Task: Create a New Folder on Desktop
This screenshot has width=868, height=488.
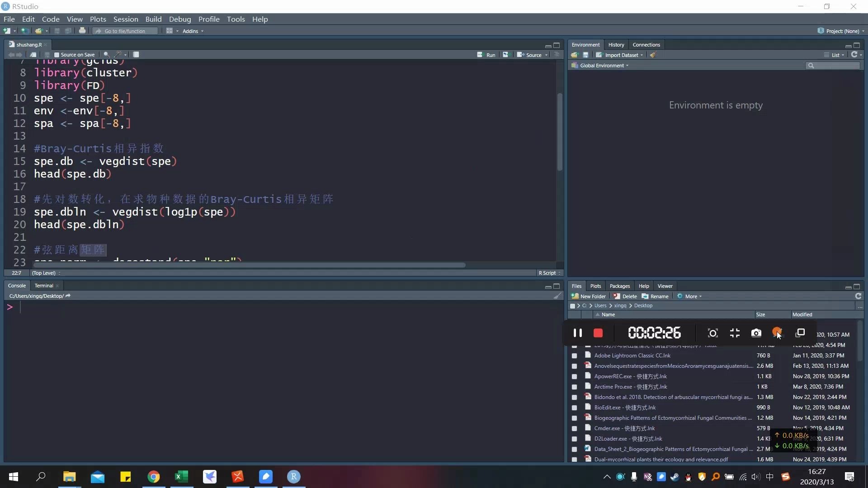Action: point(589,296)
